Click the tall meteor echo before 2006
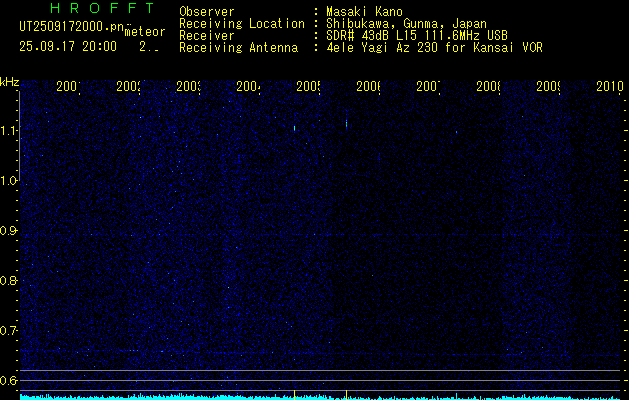The image size is (629, 400). pyautogui.click(x=347, y=124)
